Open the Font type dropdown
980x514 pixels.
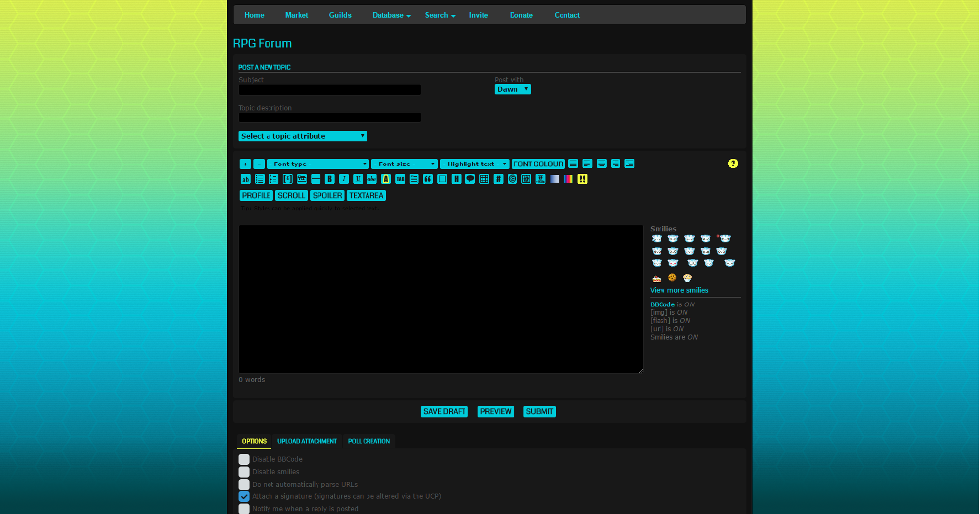click(x=318, y=164)
